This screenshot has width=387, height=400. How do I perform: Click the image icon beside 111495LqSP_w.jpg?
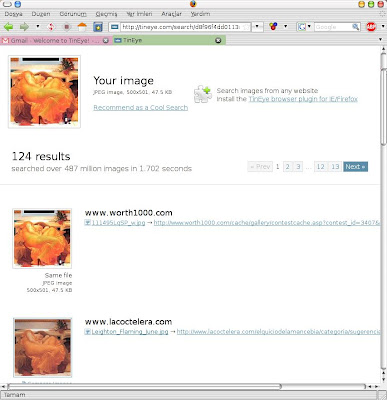pos(87,222)
